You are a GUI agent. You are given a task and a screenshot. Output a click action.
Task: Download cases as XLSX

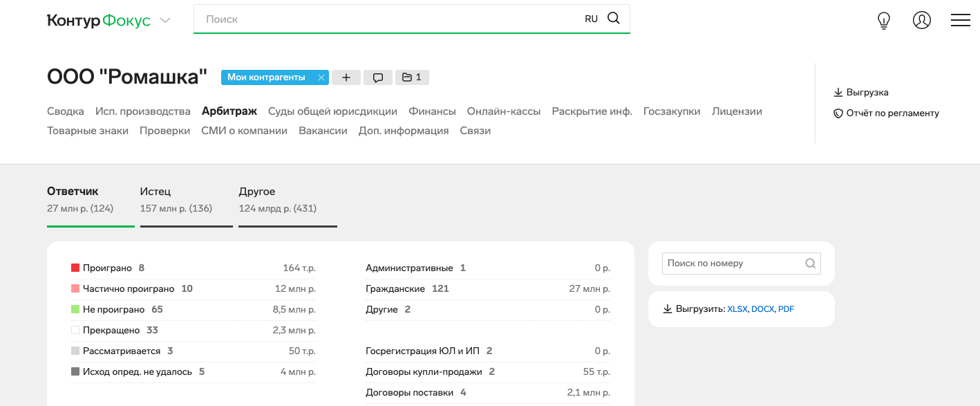(737, 309)
